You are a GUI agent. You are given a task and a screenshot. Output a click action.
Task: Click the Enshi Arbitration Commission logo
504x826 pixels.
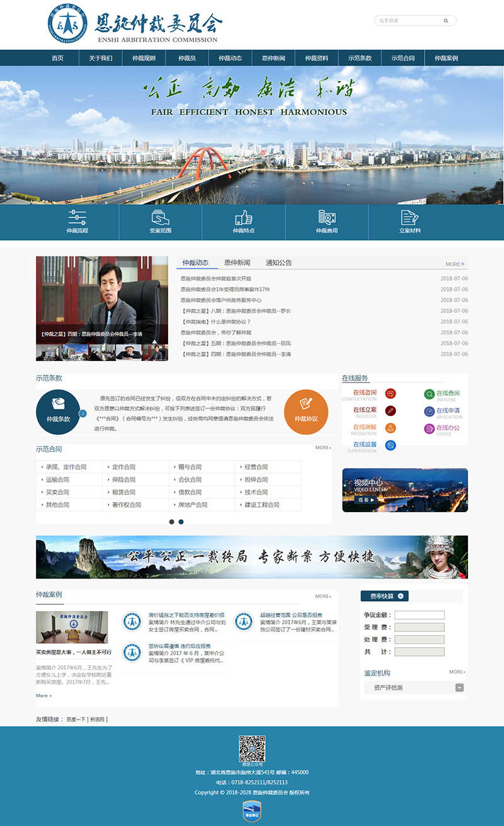point(135,25)
